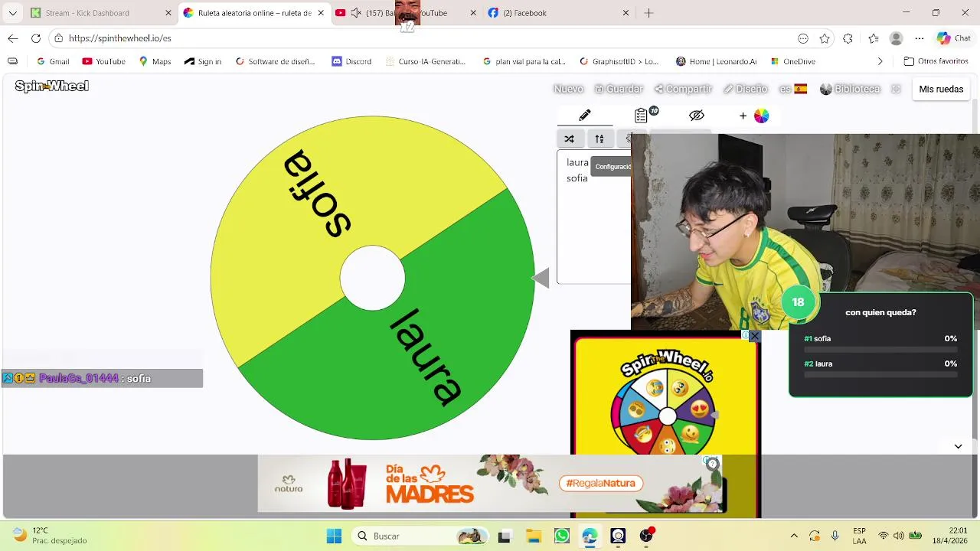Open the color wheel theme picker
Viewport: 980px width, 551px height.
tap(761, 116)
